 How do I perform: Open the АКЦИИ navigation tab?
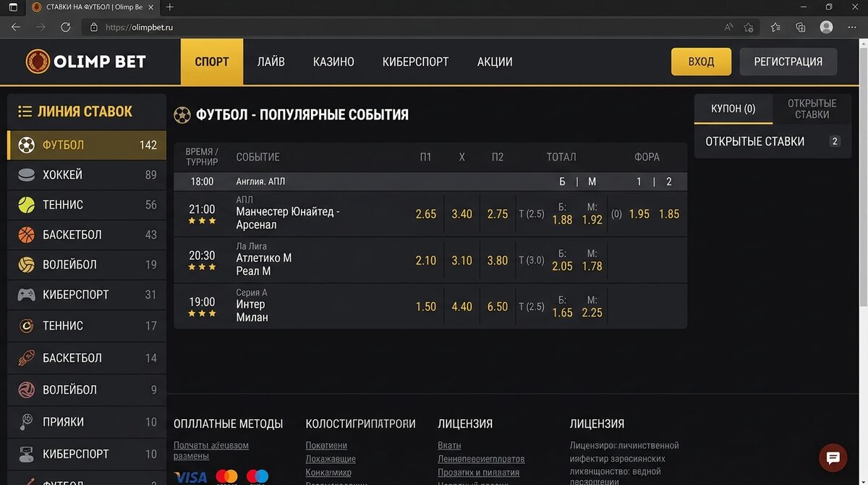click(x=495, y=62)
